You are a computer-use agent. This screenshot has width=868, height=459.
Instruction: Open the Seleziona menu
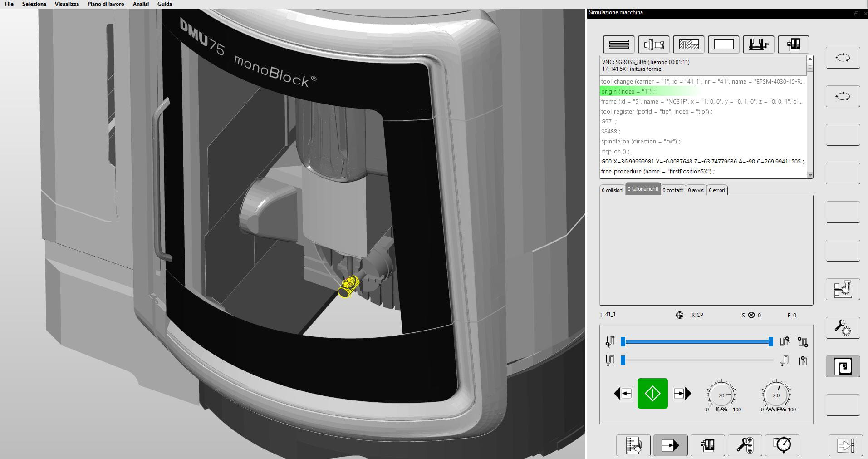pyautogui.click(x=34, y=4)
